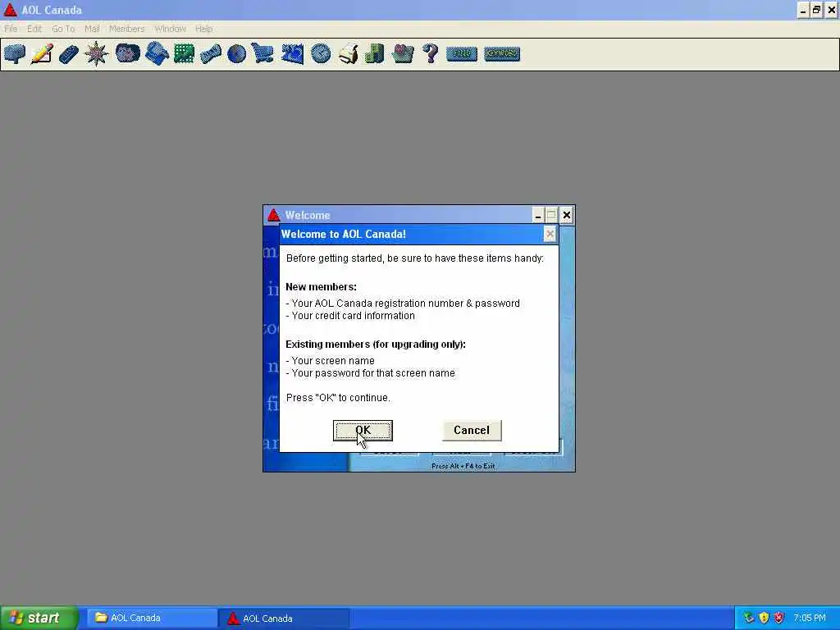Click the blue tag-shaped toolbar icon

click(69, 53)
